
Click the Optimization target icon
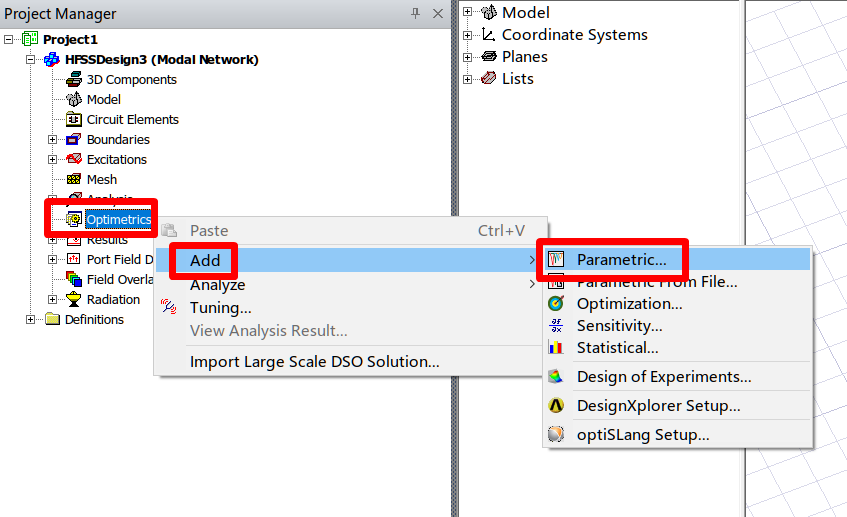556,304
